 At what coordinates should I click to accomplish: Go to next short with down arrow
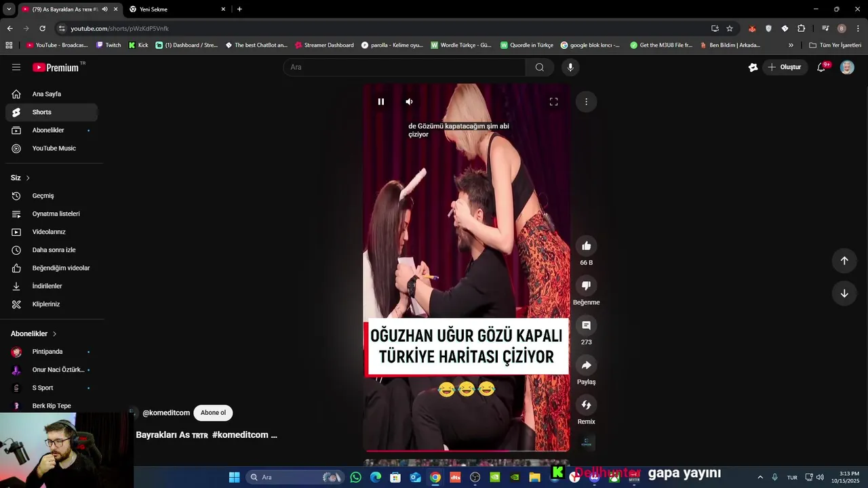pos(844,293)
